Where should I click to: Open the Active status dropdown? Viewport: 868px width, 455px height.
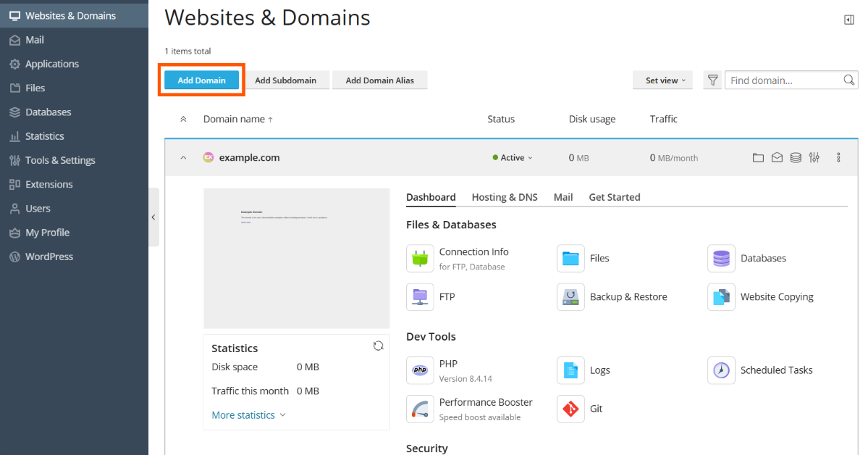(513, 158)
